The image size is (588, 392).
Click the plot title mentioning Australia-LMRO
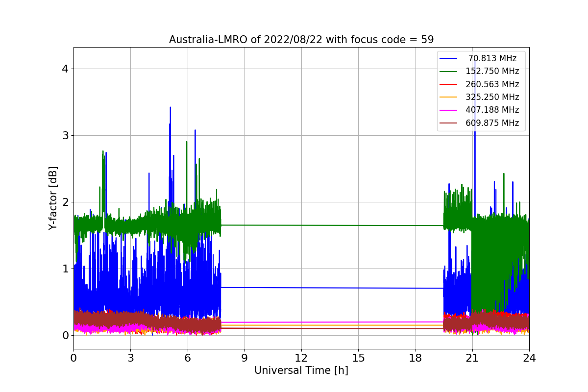coord(301,40)
